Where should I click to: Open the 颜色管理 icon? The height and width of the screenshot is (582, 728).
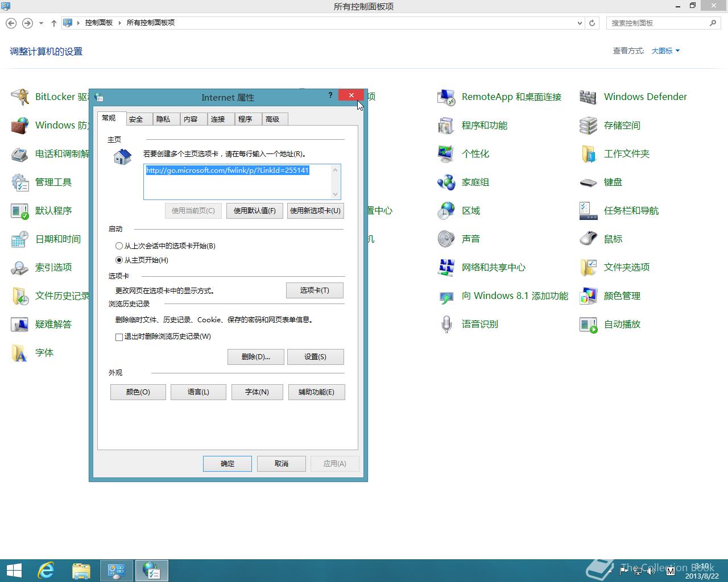click(x=589, y=296)
